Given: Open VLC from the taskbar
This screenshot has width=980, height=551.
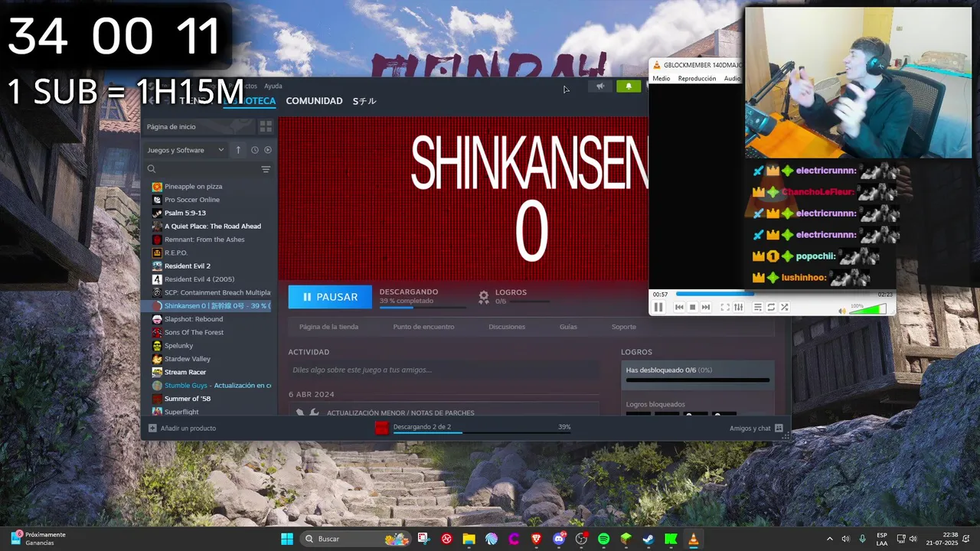Looking at the screenshot, I should click(693, 539).
